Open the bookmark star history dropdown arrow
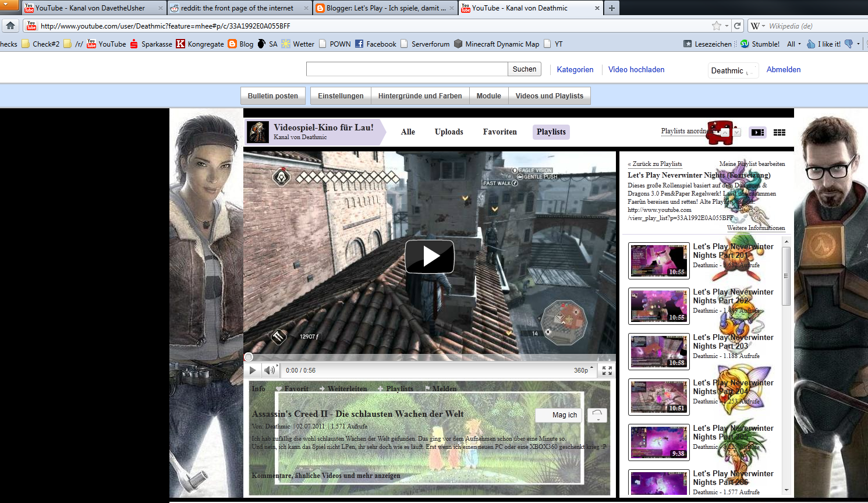 (727, 26)
